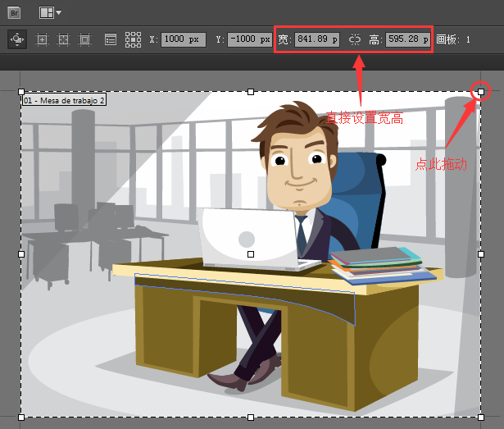The width and height of the screenshot is (504, 429).
Task: Click the width (宽) field showing 841.89
Action: [317, 39]
